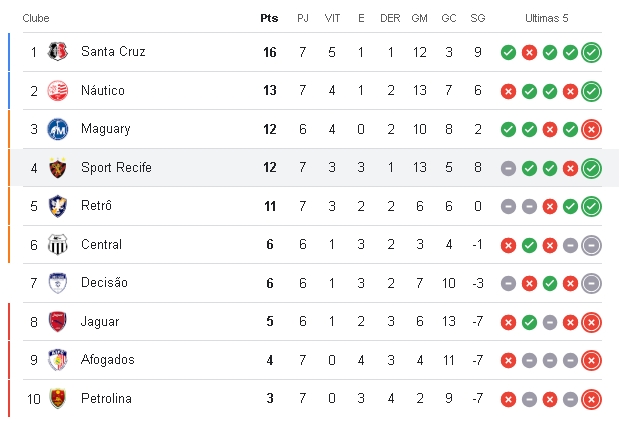Click Afogados' latest loss result icon
This screenshot has height=423, width=622.
[591, 360]
